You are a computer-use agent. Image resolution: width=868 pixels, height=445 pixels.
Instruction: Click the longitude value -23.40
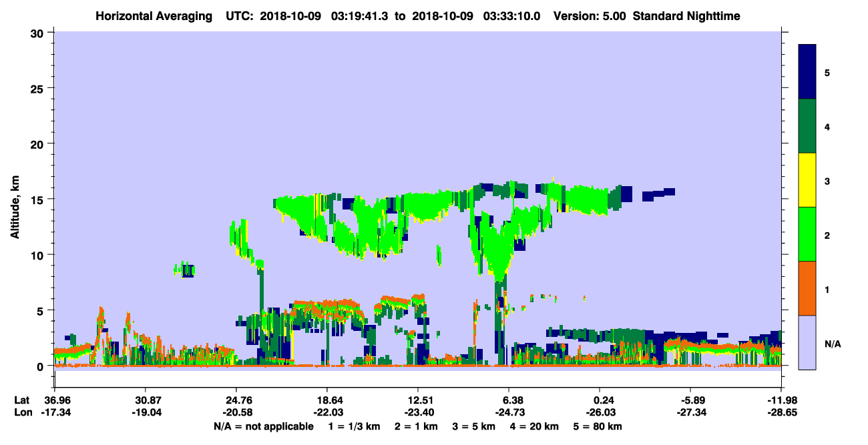pyautogui.click(x=418, y=413)
